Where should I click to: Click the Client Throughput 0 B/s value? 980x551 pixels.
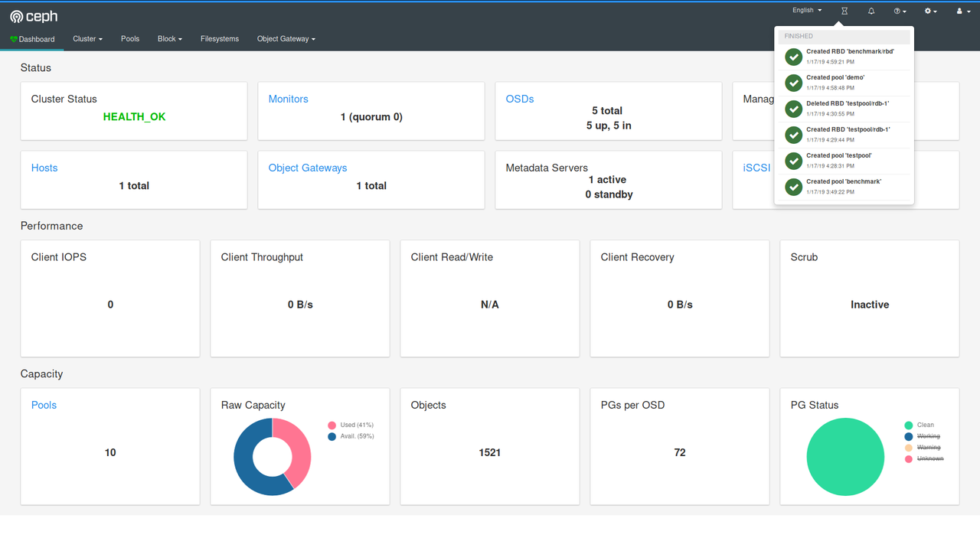300,305
